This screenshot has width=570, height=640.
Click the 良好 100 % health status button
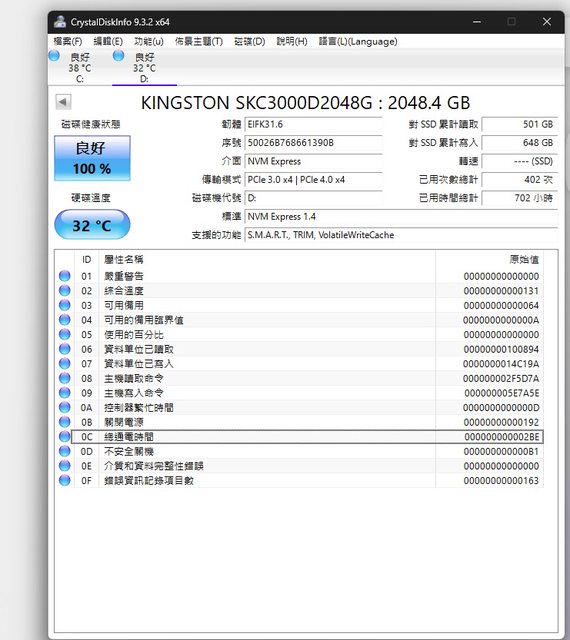92,158
